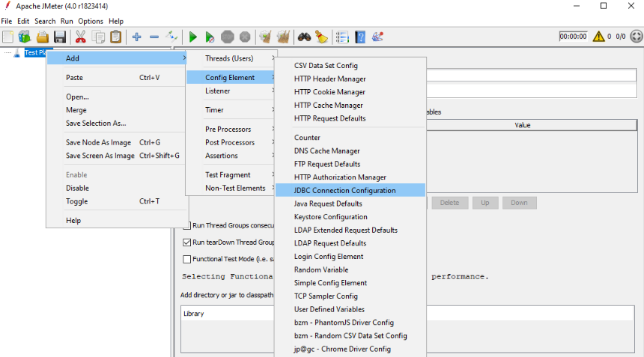
Task: Click the Paste clipboard icon
Action: coord(116,37)
